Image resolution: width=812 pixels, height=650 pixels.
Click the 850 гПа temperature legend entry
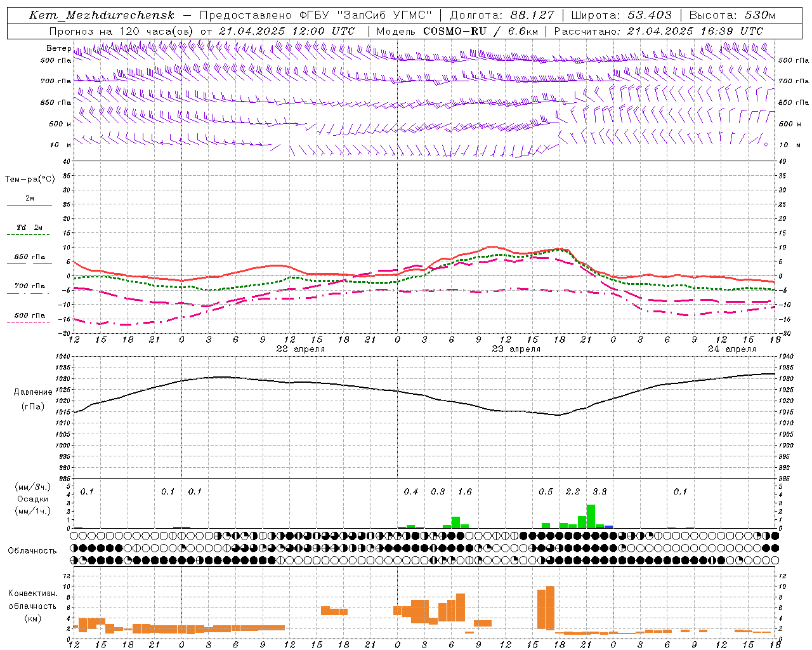pyautogui.click(x=29, y=257)
